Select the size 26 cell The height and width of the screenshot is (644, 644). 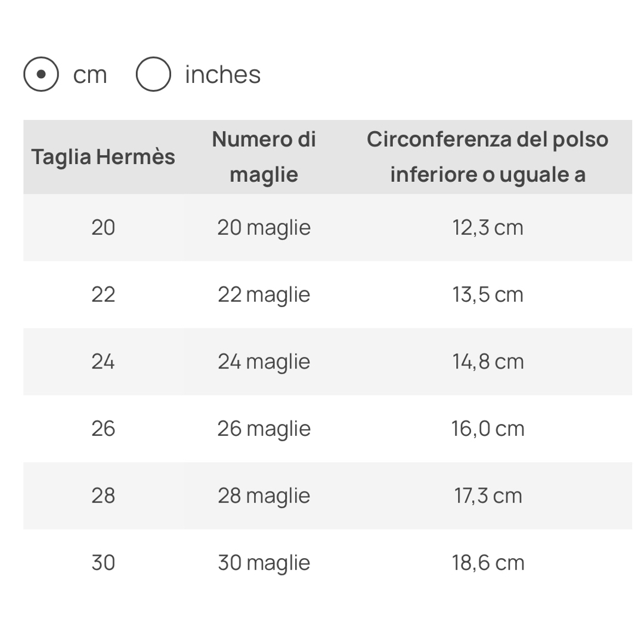(103, 428)
